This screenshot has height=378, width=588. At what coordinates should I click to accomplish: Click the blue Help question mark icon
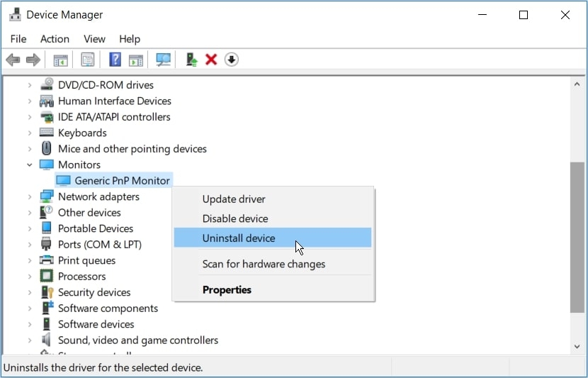115,60
